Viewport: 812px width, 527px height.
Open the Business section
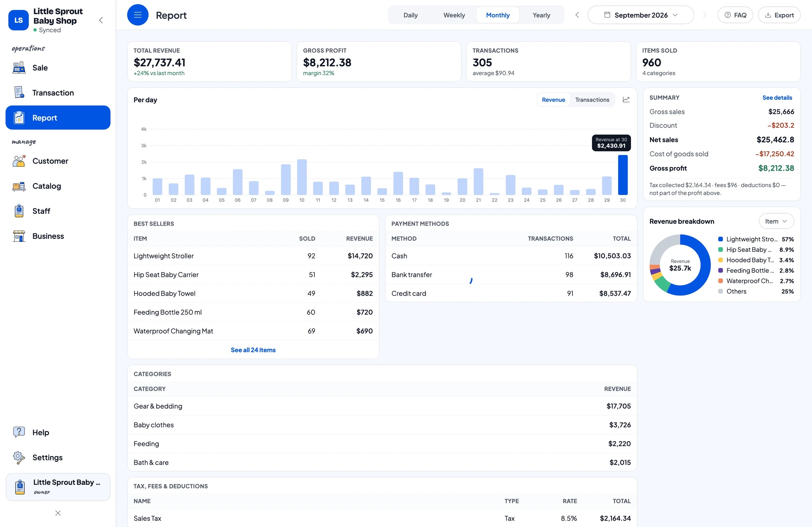(x=58, y=236)
